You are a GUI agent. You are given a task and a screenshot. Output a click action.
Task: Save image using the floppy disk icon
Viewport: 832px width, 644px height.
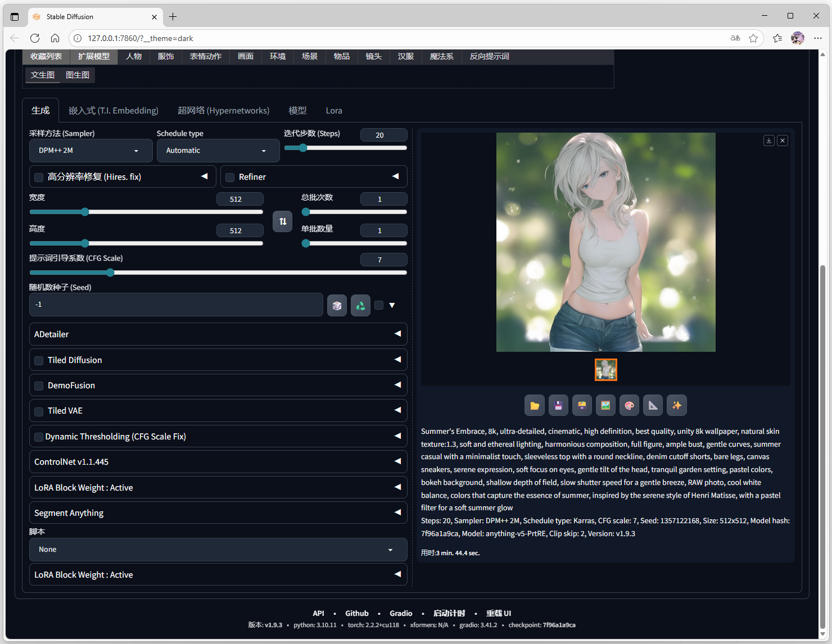point(558,405)
